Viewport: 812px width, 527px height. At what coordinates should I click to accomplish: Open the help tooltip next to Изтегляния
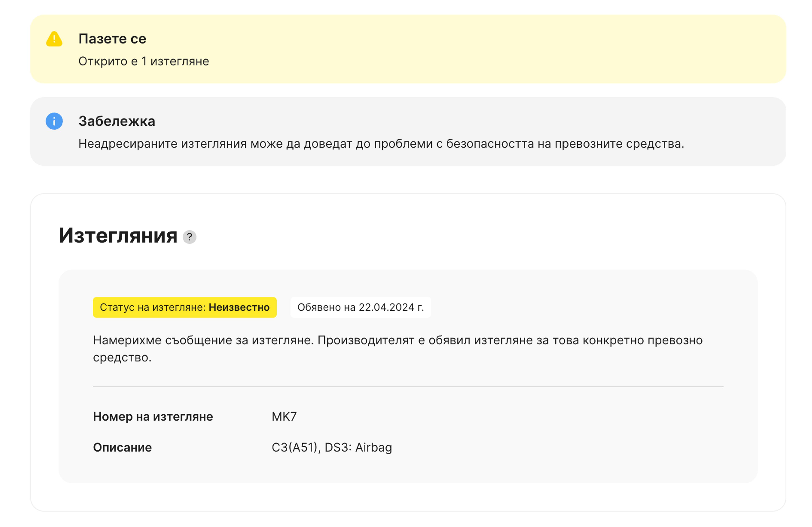190,237
